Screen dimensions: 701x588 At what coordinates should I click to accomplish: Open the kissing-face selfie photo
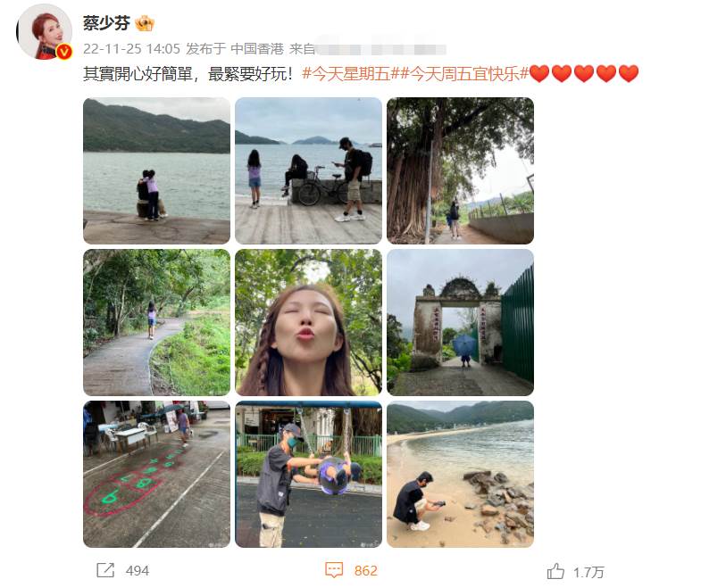308,322
